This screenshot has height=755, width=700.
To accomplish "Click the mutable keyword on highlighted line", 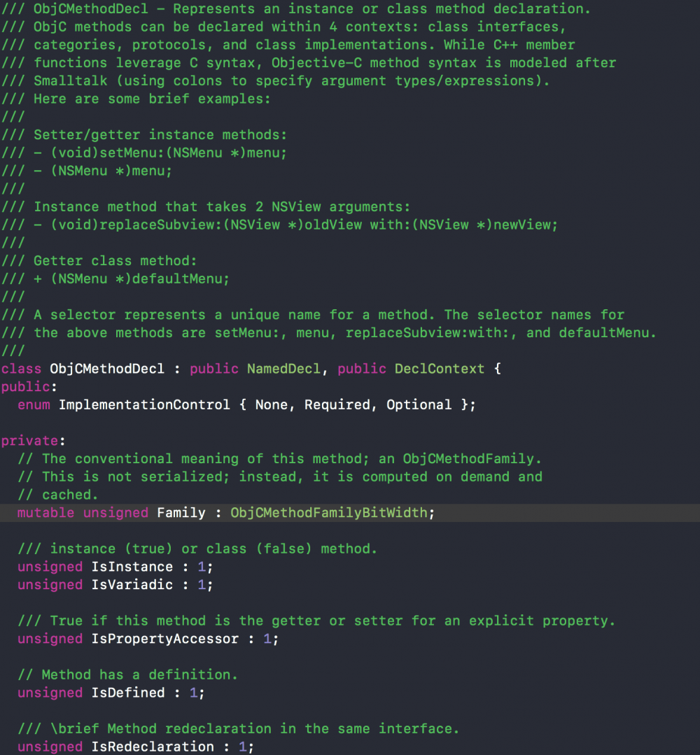I will click(x=45, y=513).
